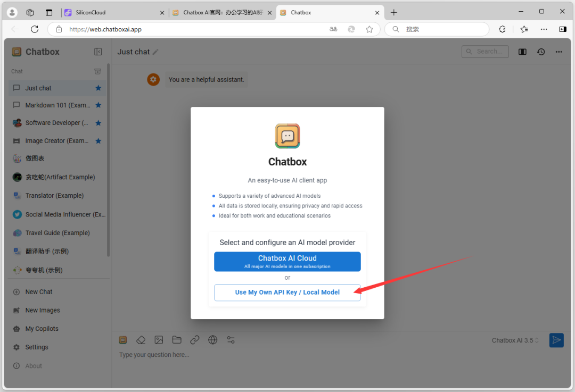
Task: Open Chatbox AI 3.5 model selector
Action: point(515,340)
